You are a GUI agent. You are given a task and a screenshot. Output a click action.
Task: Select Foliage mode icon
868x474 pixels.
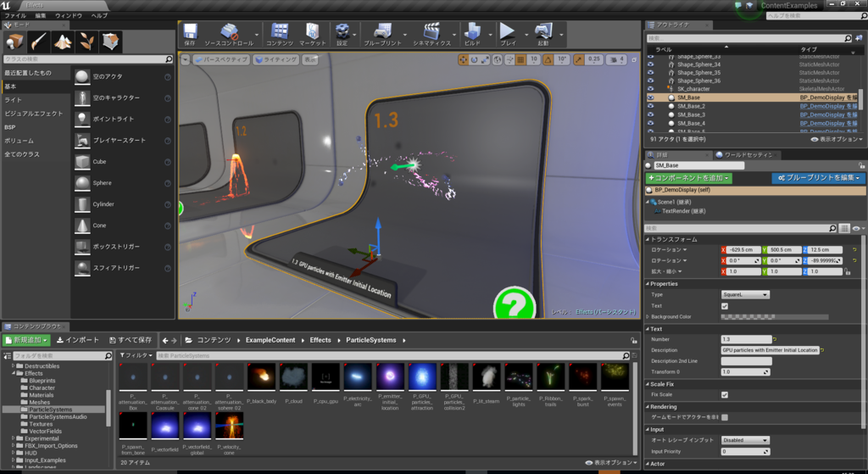tap(86, 42)
